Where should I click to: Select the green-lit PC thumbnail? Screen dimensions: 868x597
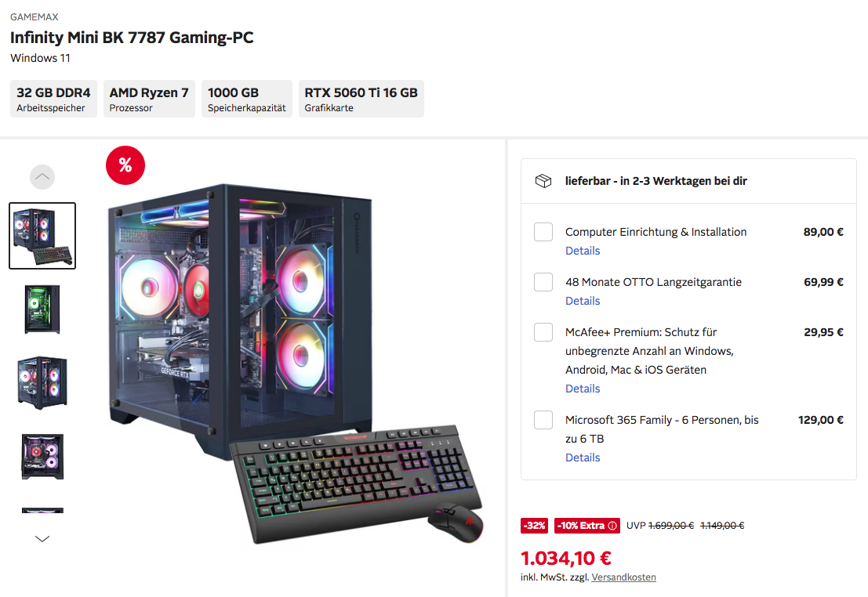click(42, 309)
